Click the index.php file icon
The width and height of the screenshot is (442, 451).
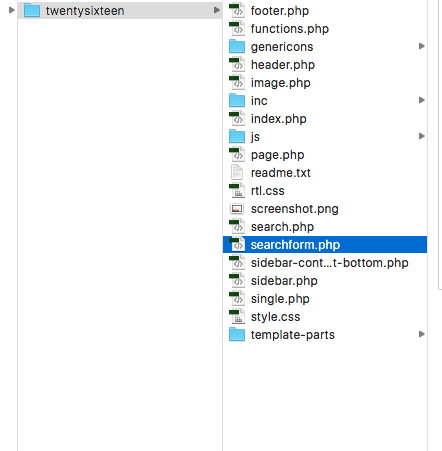tap(237, 118)
